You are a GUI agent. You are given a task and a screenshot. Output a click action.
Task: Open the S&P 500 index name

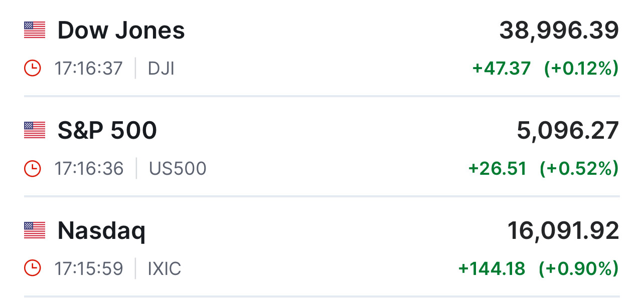coord(107,131)
